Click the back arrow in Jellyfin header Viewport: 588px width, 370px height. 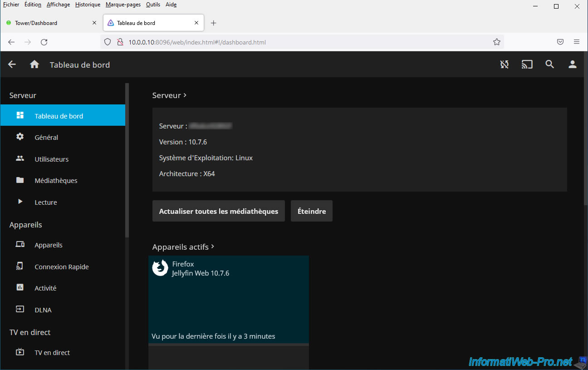pos(12,64)
